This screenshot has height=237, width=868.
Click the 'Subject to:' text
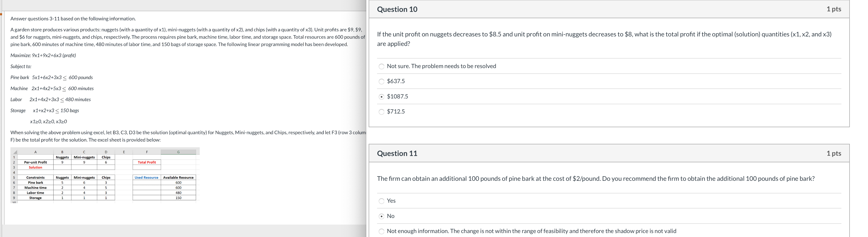click(x=21, y=67)
